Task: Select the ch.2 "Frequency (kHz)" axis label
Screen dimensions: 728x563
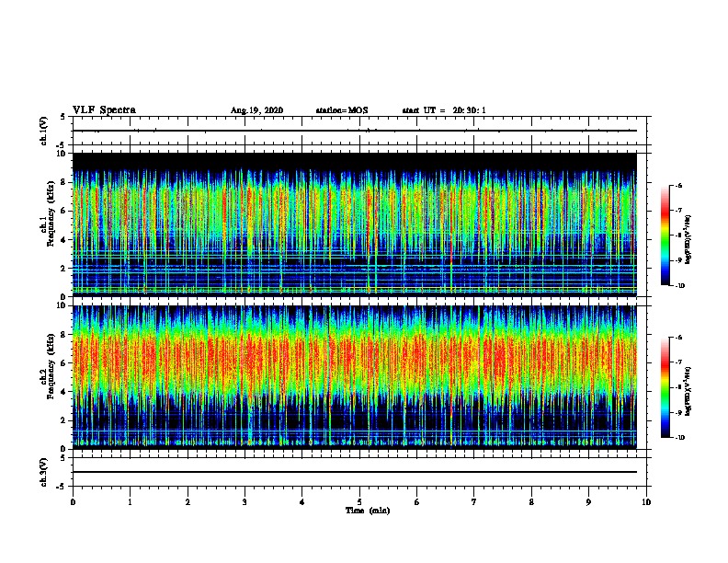Action: (x=51, y=366)
